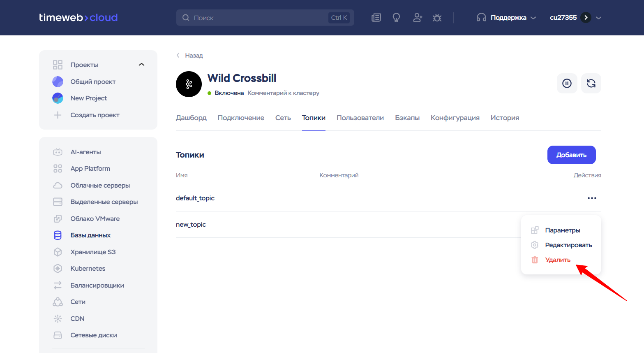
Task: Switch to the Пользователи tab
Action: 360,118
